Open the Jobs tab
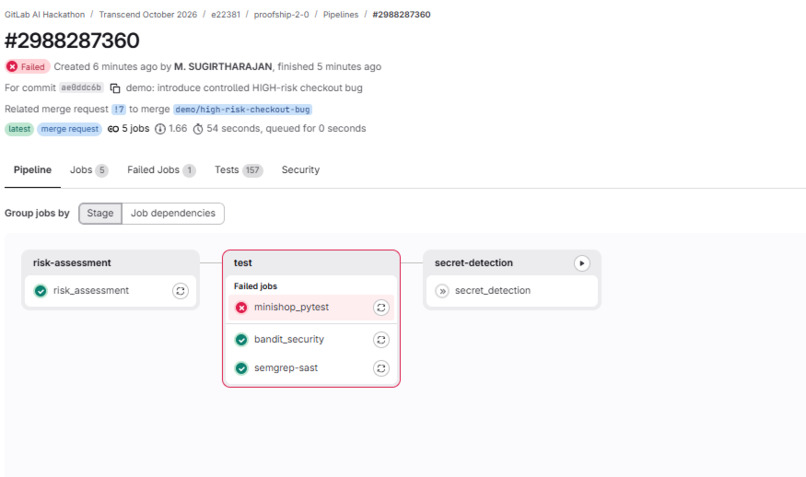Viewport: 806px width, 477px height. [x=89, y=170]
